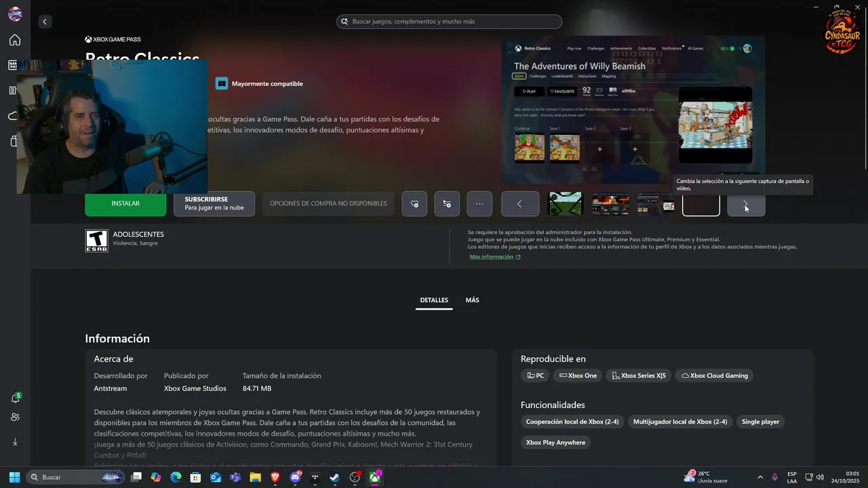Click the ESRB Teen rating icon

(x=96, y=241)
